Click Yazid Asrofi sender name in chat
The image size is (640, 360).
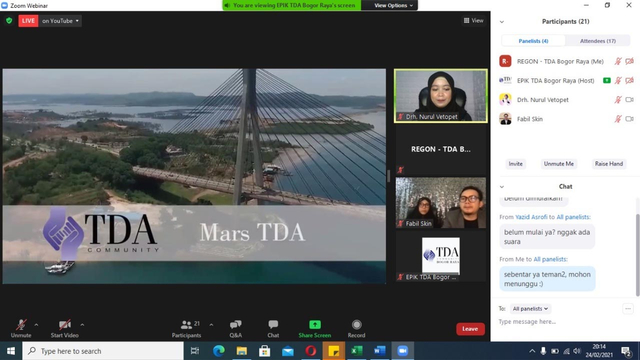[x=531, y=217]
